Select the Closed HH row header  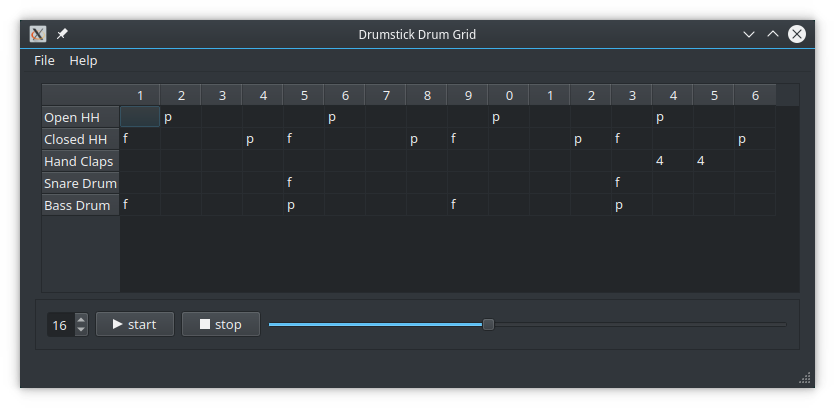pyautogui.click(x=80, y=139)
